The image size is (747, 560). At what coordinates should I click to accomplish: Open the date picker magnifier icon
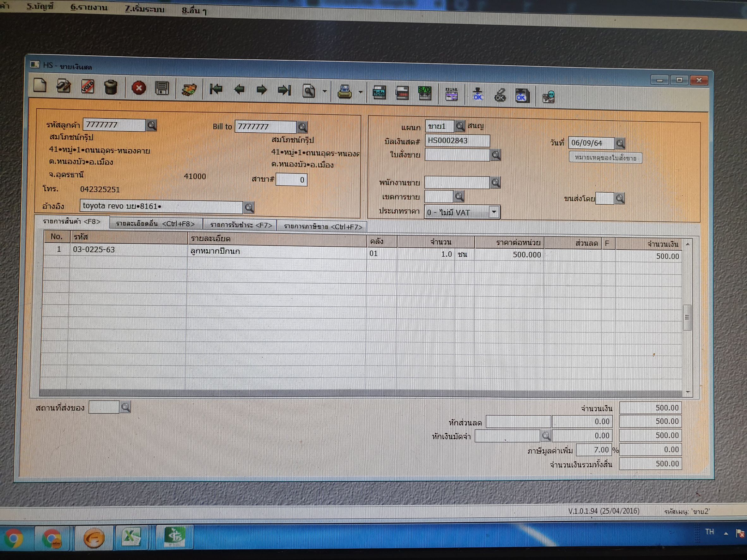coord(620,143)
